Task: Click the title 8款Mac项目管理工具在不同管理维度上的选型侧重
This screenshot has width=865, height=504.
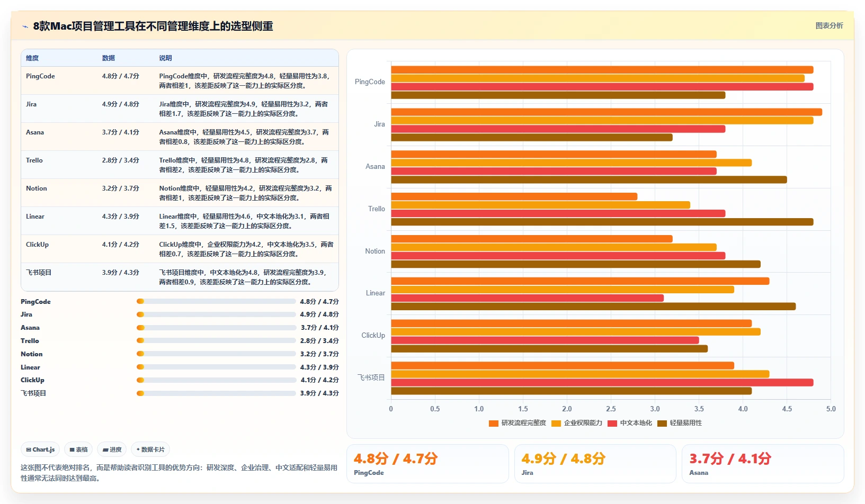Action: coord(153,26)
